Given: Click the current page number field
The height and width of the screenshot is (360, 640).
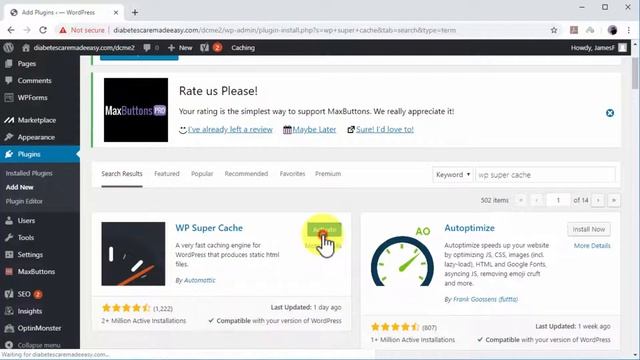Looking at the screenshot, I should (558, 200).
